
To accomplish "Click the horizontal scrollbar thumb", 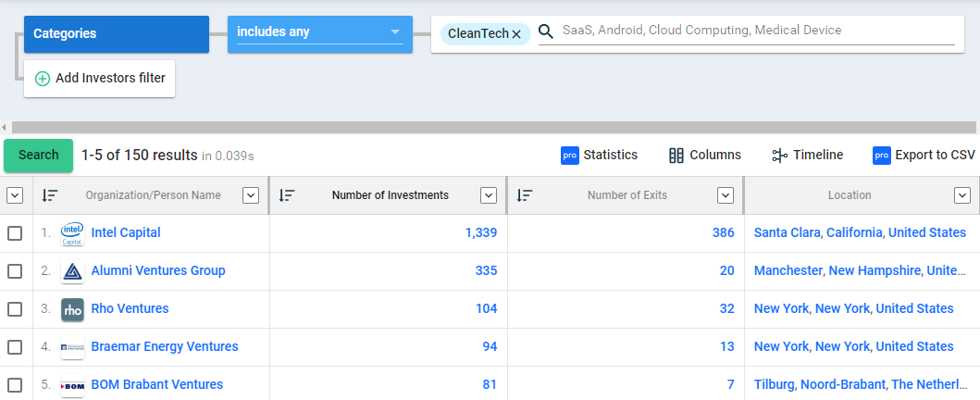I will pyautogui.click(x=494, y=128).
